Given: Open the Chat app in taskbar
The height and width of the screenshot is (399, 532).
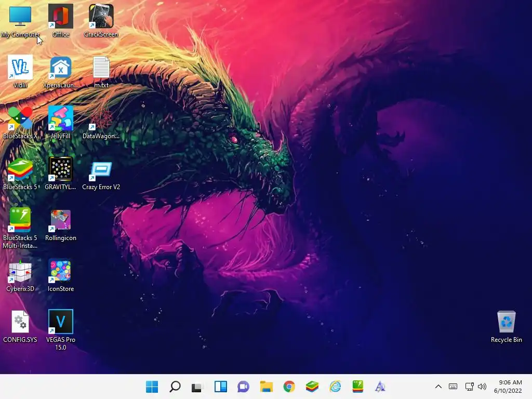Looking at the screenshot, I should tap(243, 387).
